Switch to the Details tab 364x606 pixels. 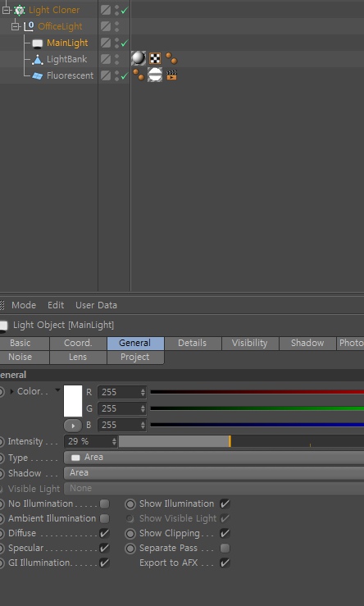click(192, 344)
